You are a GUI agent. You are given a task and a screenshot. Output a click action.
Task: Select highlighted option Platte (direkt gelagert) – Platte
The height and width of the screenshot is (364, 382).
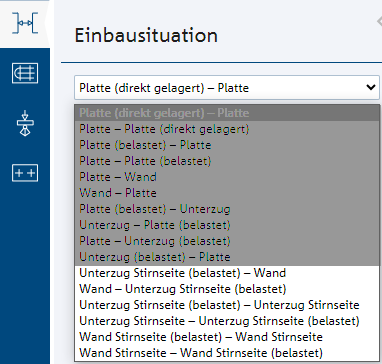click(227, 113)
